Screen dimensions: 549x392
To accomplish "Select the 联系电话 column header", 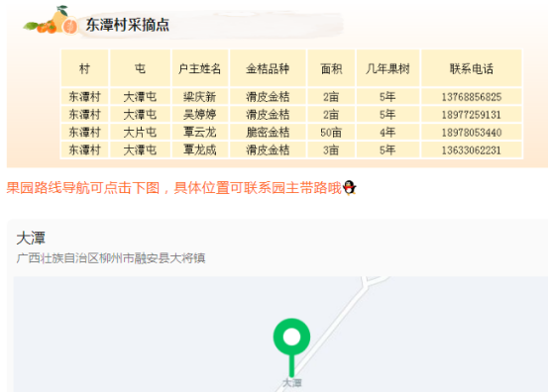I will [472, 68].
